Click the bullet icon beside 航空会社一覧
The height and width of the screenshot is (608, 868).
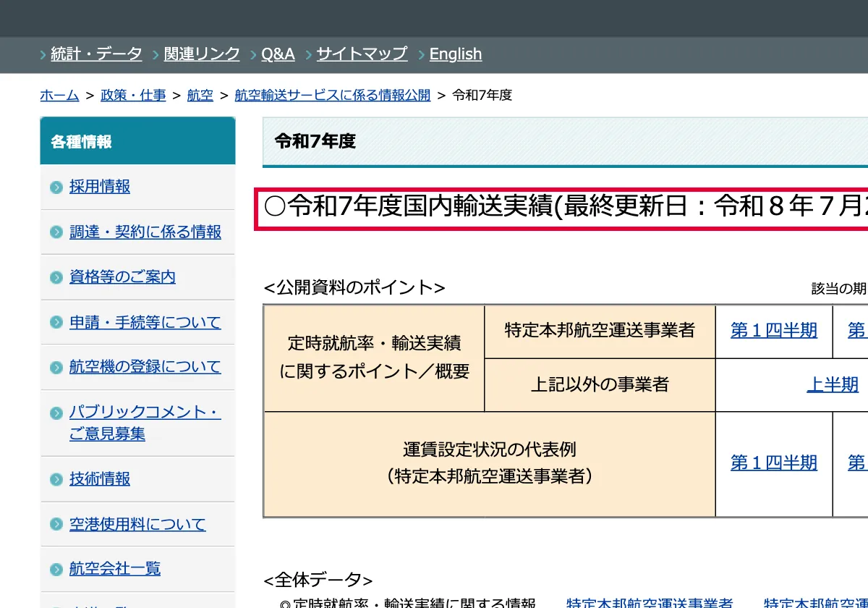point(56,570)
